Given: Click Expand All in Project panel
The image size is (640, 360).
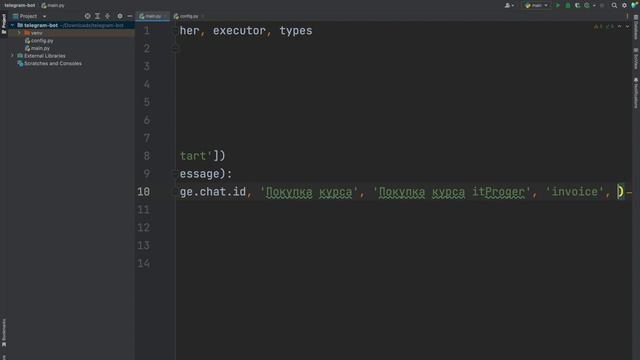Looking at the screenshot, I should pos(98,16).
